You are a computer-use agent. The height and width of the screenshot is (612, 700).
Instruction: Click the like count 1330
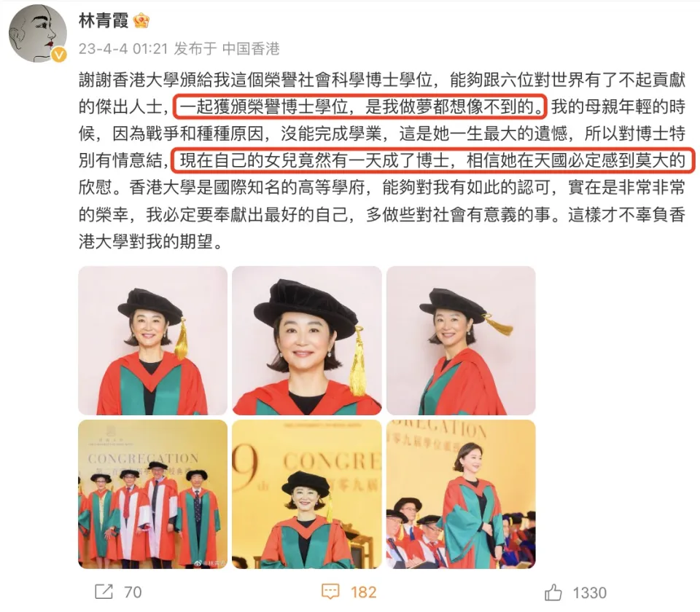(x=590, y=593)
